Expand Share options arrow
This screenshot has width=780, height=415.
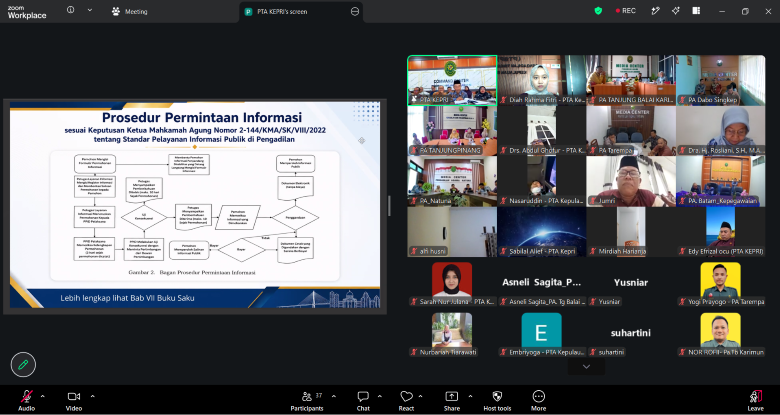pos(470,397)
